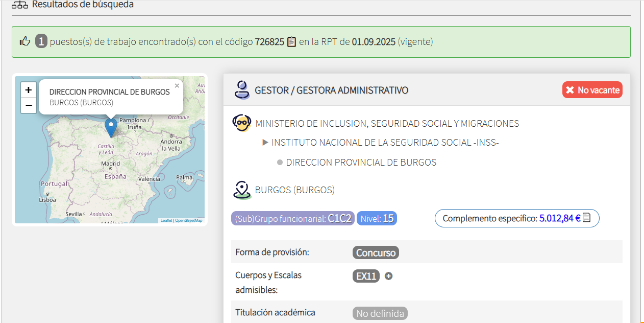Screen dimensions: 644x323
Task: Click the hierarchy icon beside Resultados de búsqueda
Action: pos(20,5)
